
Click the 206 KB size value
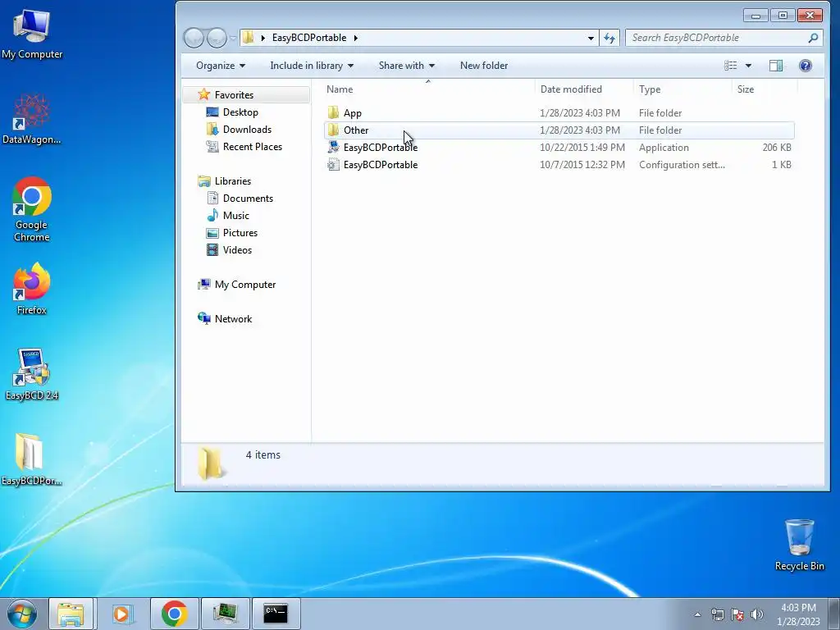coord(777,148)
